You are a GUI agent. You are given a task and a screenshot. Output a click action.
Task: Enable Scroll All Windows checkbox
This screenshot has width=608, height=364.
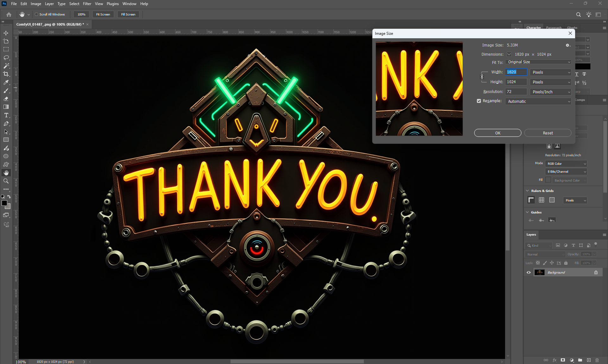point(36,14)
